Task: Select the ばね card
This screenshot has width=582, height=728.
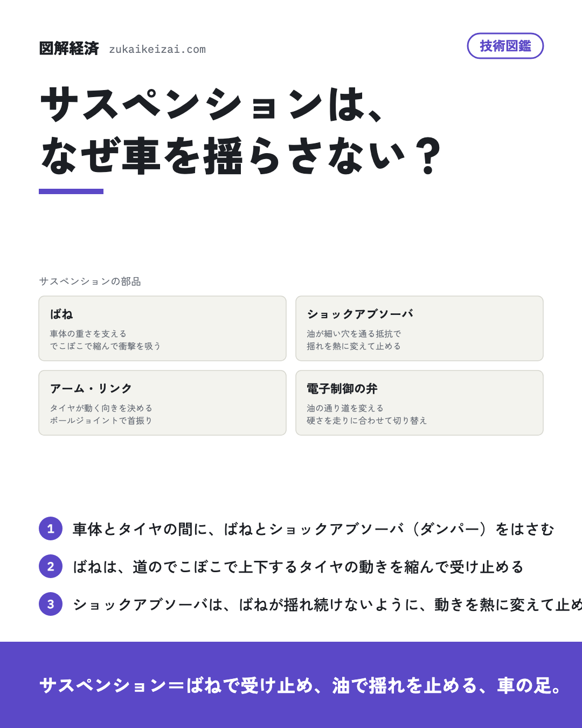Action: [162, 328]
